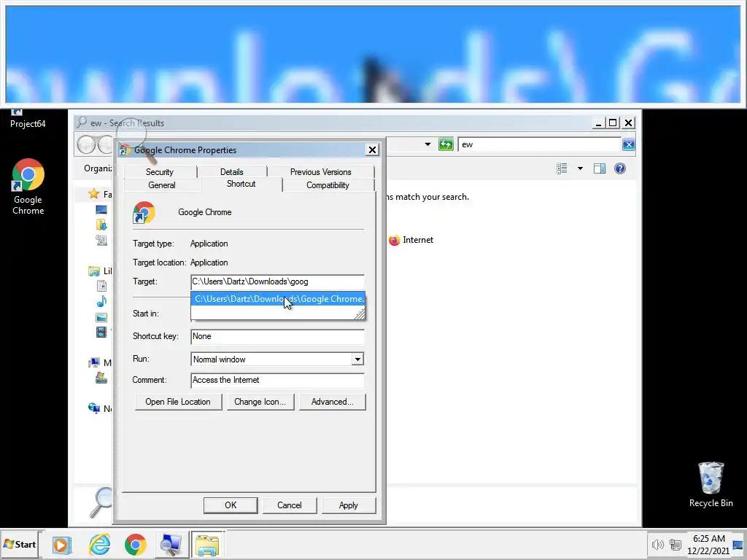This screenshot has height=560, width=747.
Task: Select Recent Places icon under Favorites
Action: (101, 240)
